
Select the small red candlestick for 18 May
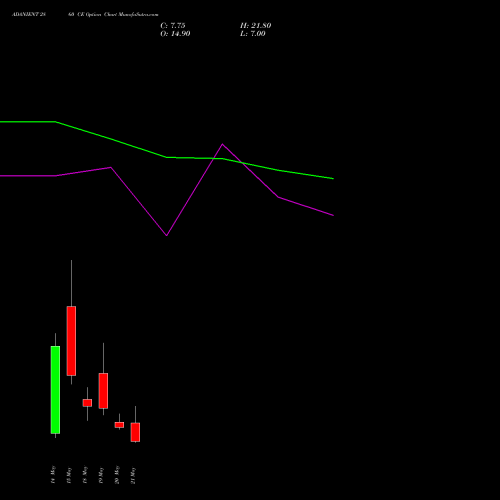(87, 403)
